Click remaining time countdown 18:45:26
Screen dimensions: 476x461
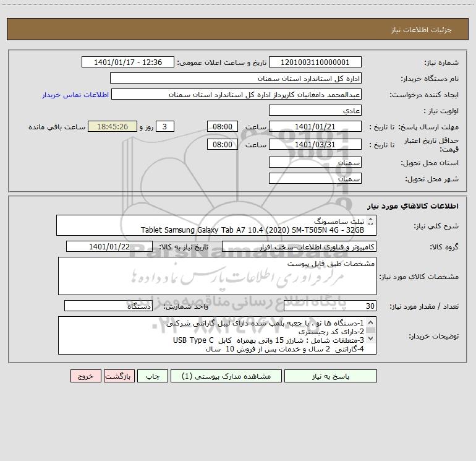click(x=113, y=126)
